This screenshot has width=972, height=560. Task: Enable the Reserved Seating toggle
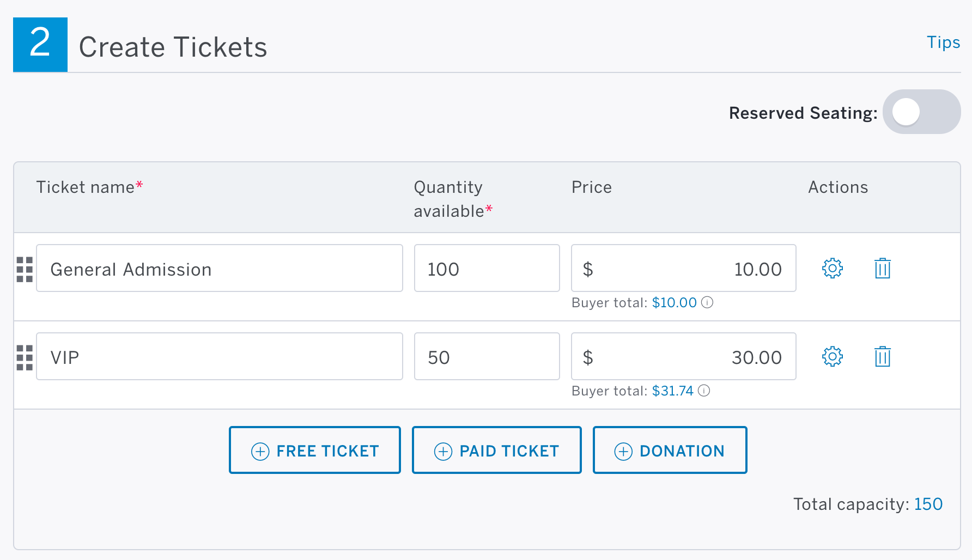pos(921,112)
